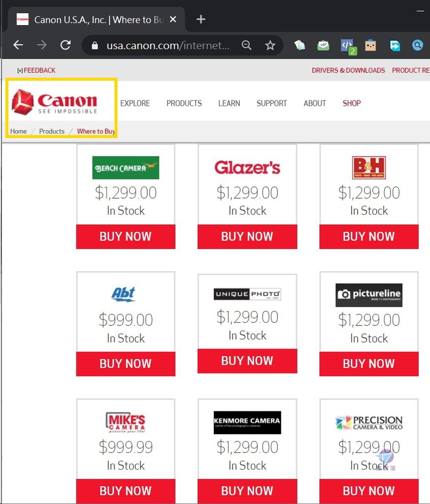Click the $1,299.00 price under Pictureline

(369, 320)
